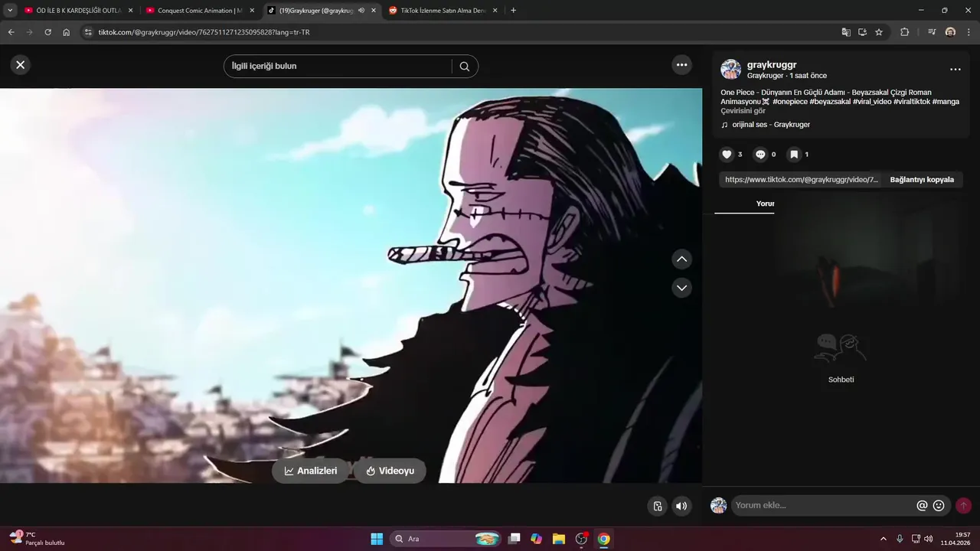Open Analizleri analytics button

(x=311, y=471)
